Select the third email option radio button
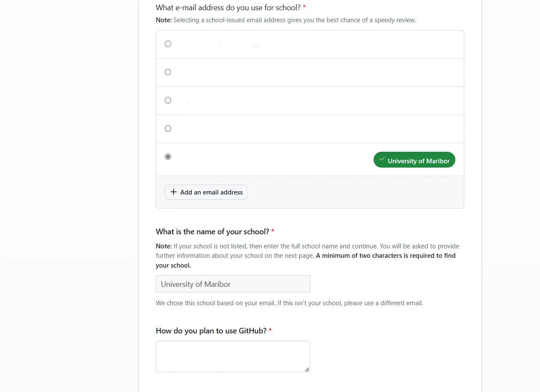 [x=168, y=100]
